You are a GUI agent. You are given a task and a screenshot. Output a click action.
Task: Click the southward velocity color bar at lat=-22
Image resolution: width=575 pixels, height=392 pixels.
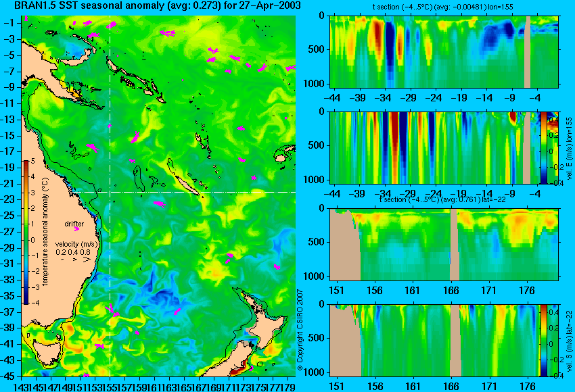(544, 341)
